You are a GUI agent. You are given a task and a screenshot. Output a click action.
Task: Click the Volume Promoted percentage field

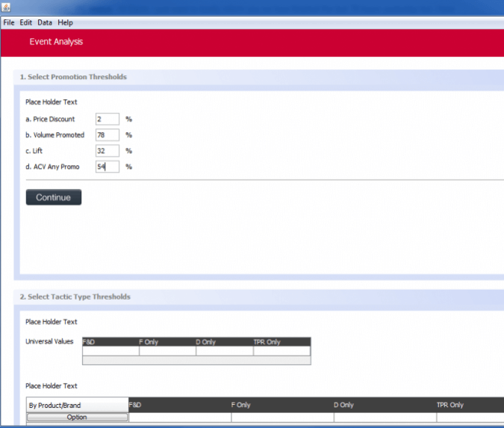click(108, 134)
